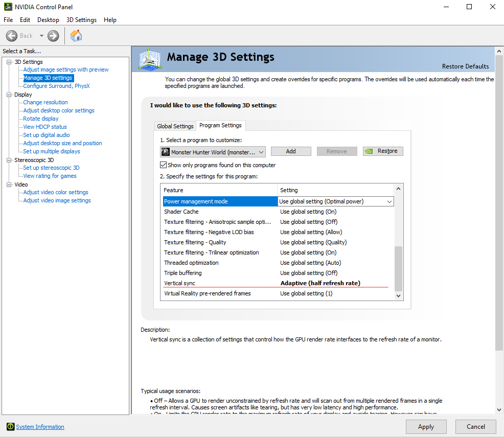Click the System Information icon
The width and height of the screenshot is (504, 438).
(x=10, y=427)
